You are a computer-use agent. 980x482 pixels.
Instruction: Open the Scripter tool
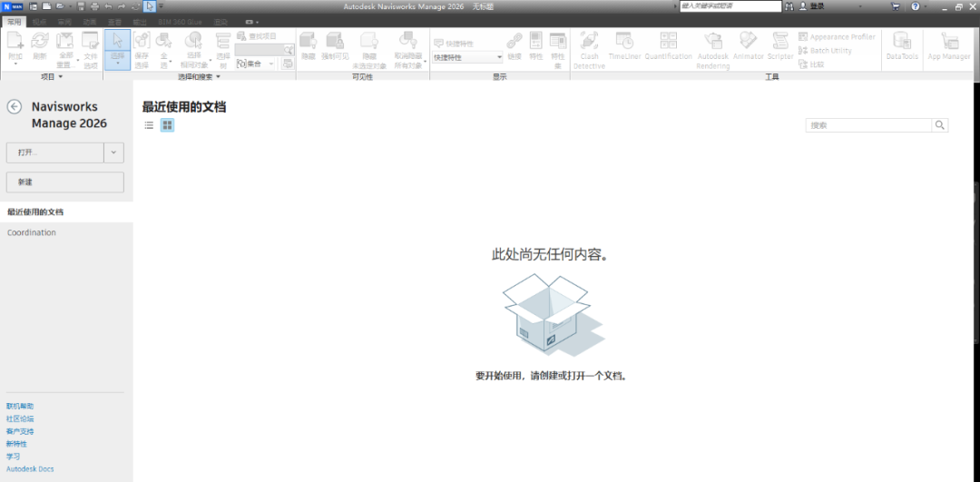click(780, 49)
